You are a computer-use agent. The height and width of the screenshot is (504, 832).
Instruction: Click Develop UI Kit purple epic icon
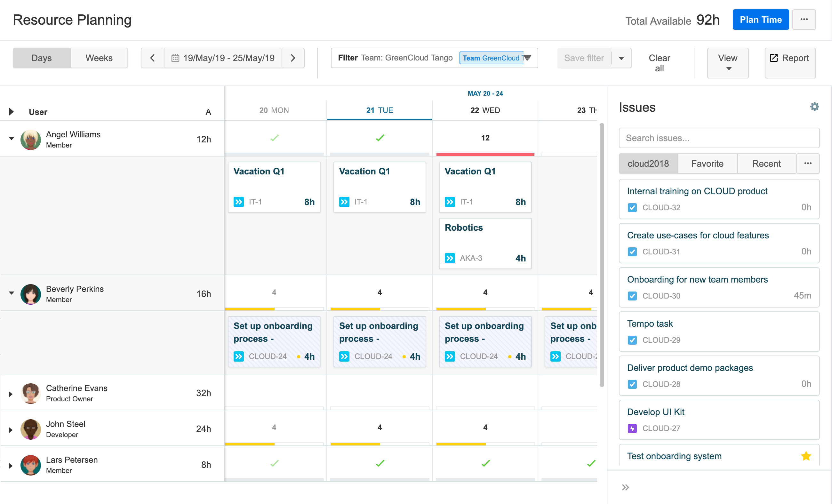(632, 428)
